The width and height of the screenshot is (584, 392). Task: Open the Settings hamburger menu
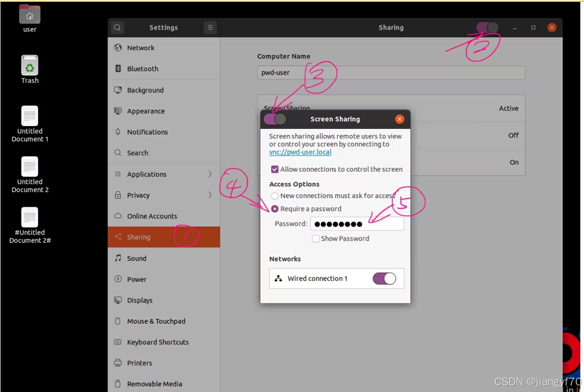pyautogui.click(x=210, y=27)
